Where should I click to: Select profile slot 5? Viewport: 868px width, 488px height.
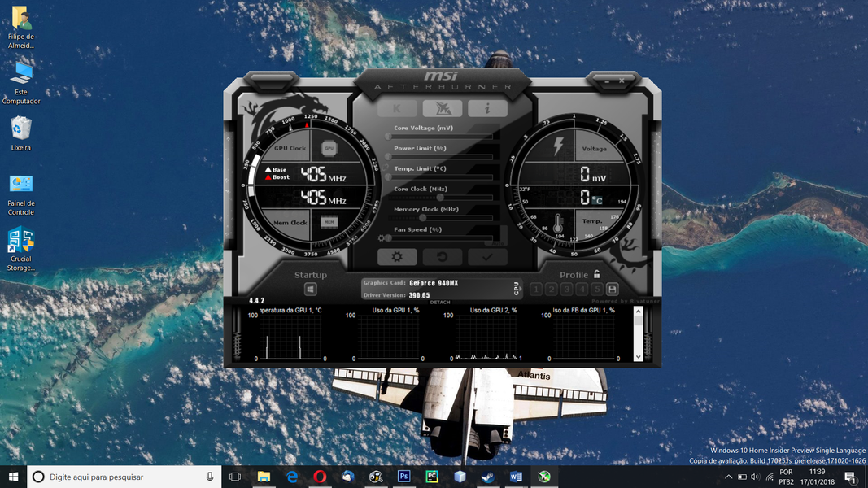click(x=597, y=290)
